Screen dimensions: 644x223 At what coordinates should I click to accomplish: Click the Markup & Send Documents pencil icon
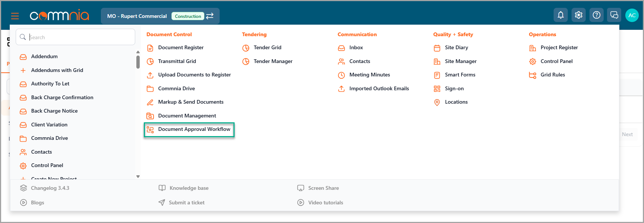150,102
